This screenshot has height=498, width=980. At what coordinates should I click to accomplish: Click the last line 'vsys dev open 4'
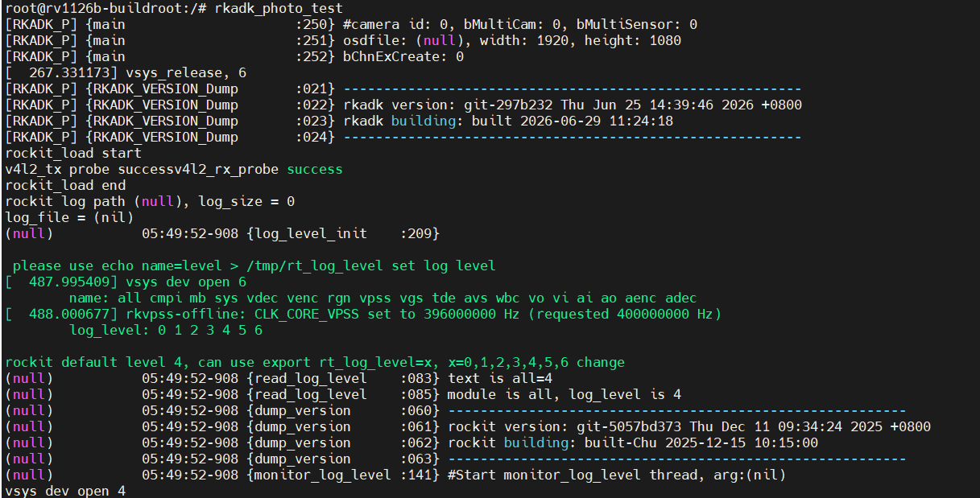click(x=65, y=491)
